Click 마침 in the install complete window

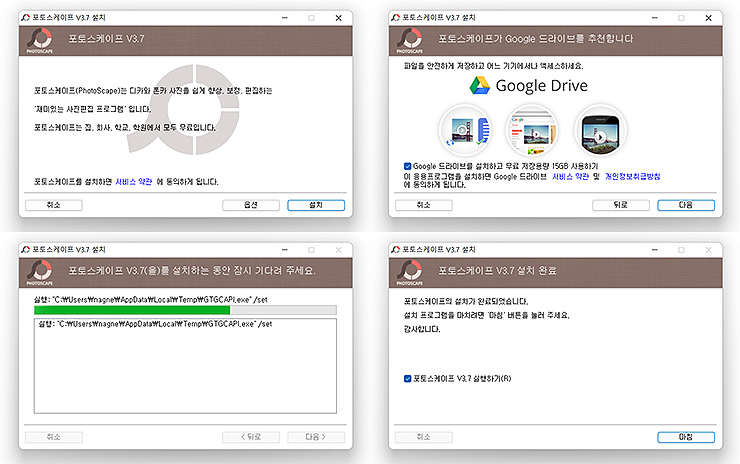(x=686, y=437)
